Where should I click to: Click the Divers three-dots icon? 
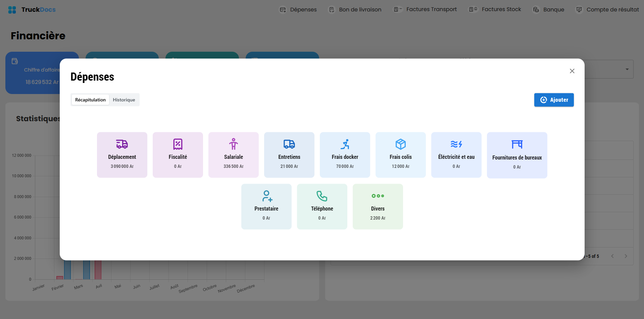pos(378,196)
